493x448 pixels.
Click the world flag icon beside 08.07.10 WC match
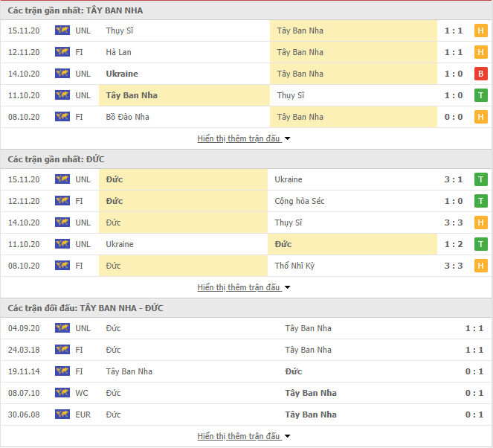[62, 393]
